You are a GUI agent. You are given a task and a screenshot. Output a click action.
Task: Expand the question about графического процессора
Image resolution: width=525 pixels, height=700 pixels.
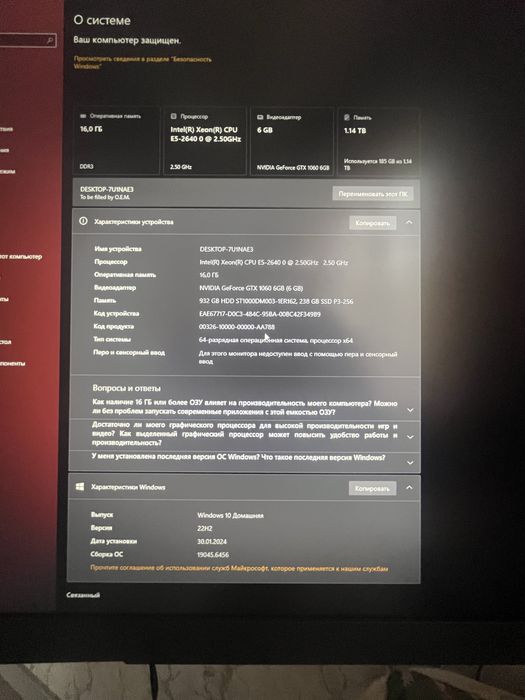coord(410,437)
